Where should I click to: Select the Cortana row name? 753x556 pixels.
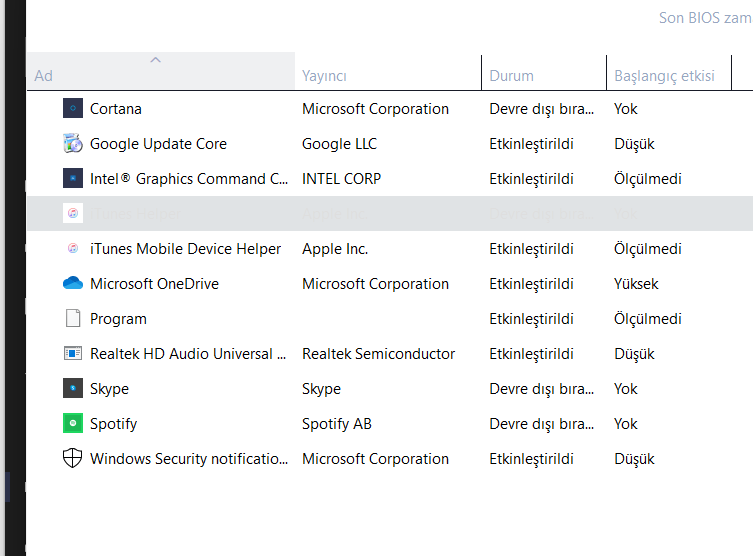(116, 109)
